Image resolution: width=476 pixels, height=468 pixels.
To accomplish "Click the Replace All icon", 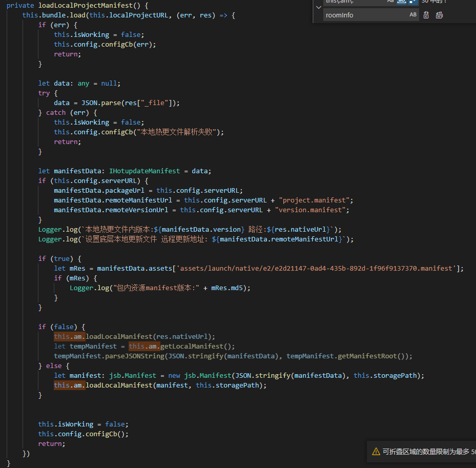I will pyautogui.click(x=439, y=15).
